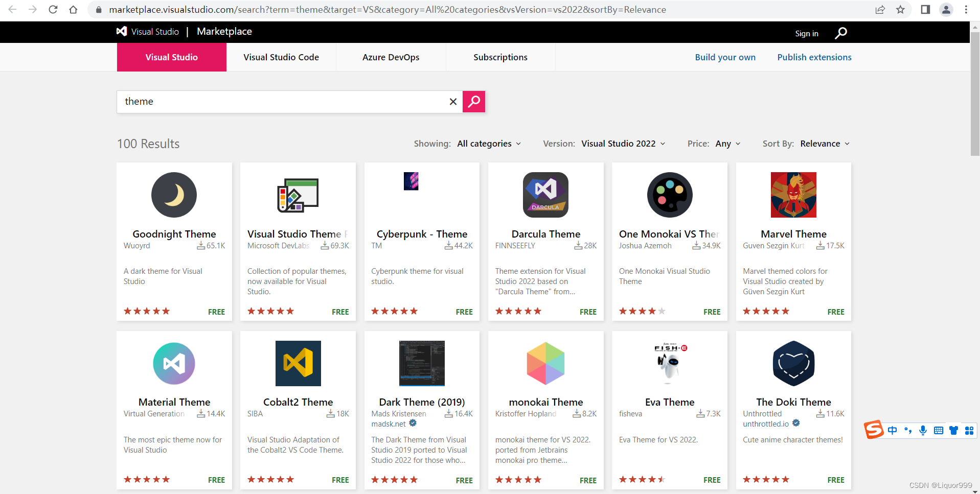Expand the All categories dropdown
This screenshot has width=980, height=494.
click(489, 144)
